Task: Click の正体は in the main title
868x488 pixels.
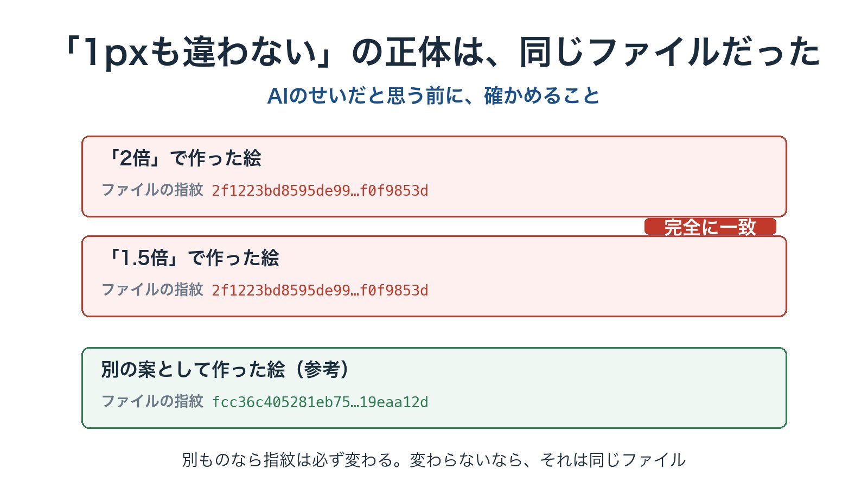Action: click(x=418, y=53)
